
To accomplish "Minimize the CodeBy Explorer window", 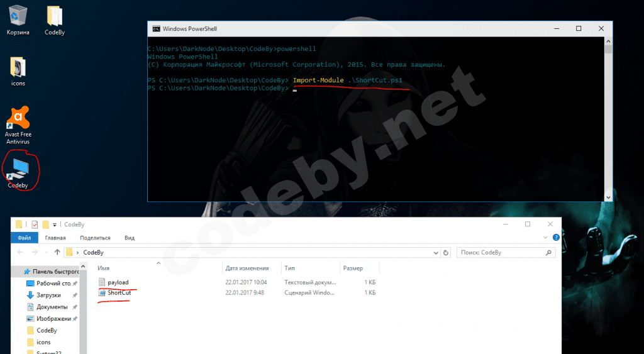I will point(506,224).
